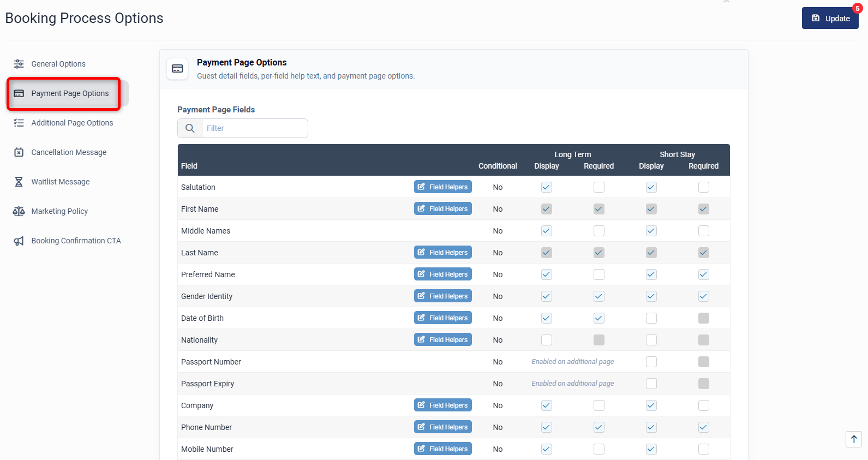Click the Middle Names field name
Screen dimensions: 868x460
pyautogui.click(x=206, y=231)
